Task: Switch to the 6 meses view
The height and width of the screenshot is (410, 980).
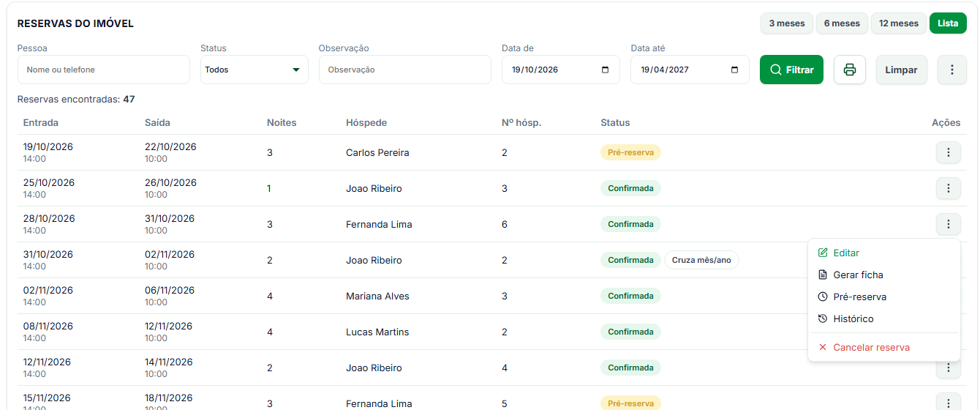Action: [842, 23]
